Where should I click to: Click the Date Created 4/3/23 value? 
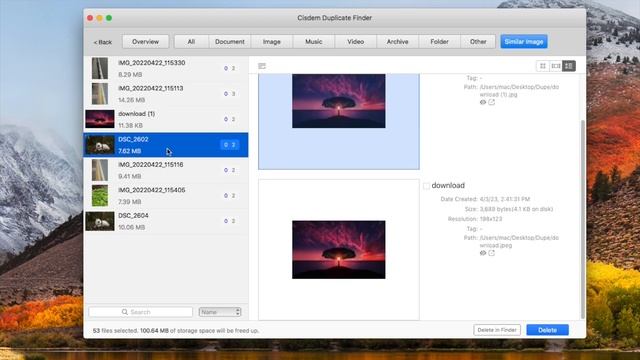tap(504, 199)
